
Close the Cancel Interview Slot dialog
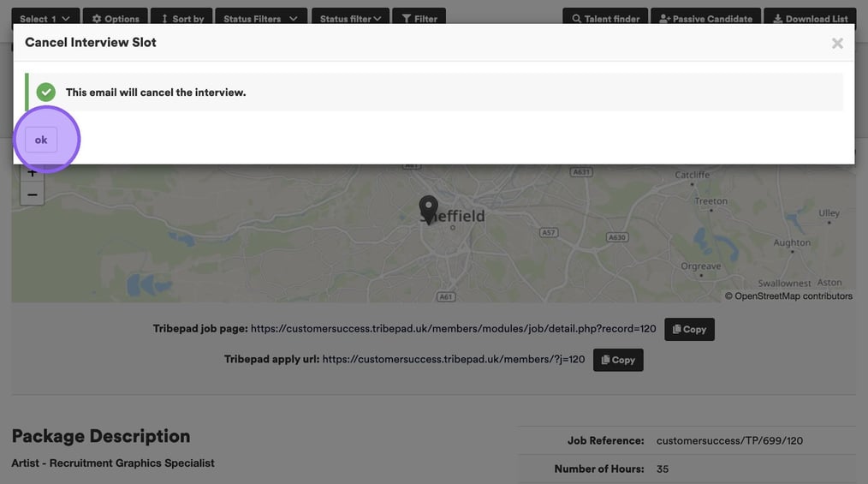836,43
